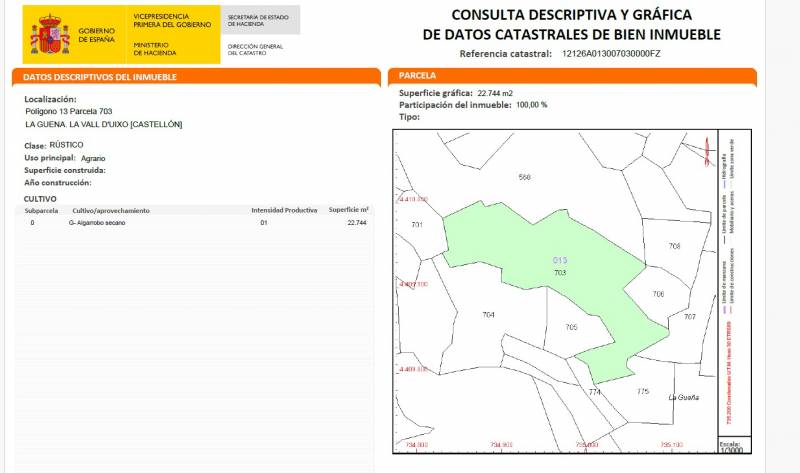The height and width of the screenshot is (473, 800).
Task: Click parcel 708 on the map
Action: [x=674, y=246]
